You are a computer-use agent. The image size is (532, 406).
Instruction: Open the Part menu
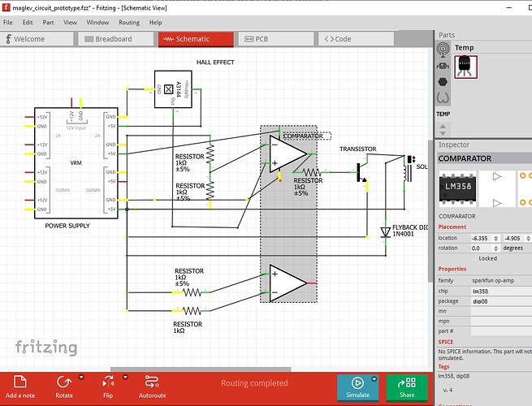48,23
